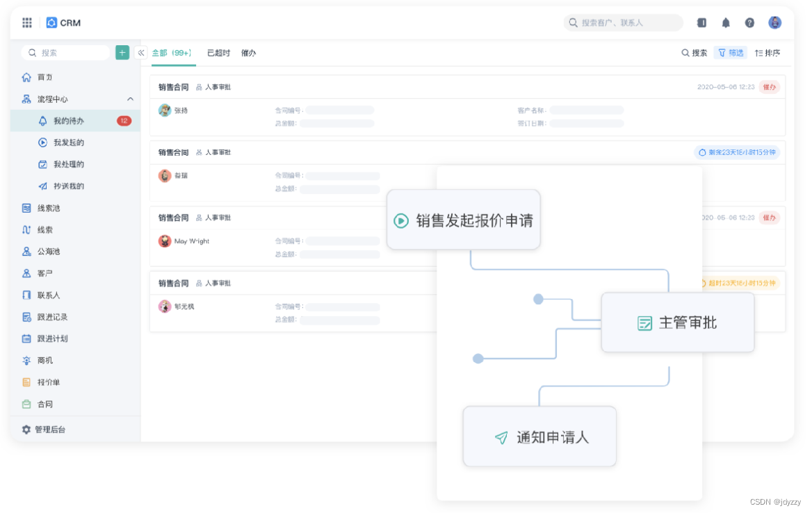Open 报价单 icon in sidebar
The height and width of the screenshot is (513, 812).
(26, 382)
